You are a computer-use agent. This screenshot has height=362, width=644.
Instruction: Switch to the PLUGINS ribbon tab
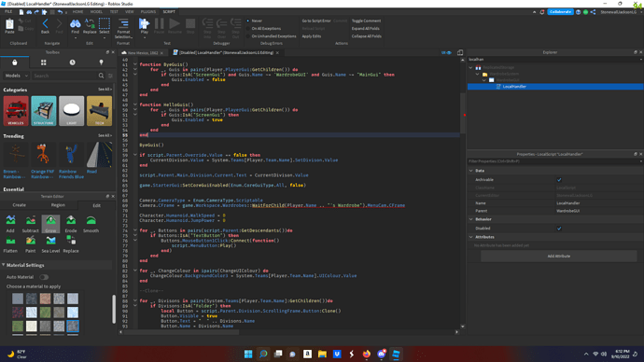[x=147, y=11]
